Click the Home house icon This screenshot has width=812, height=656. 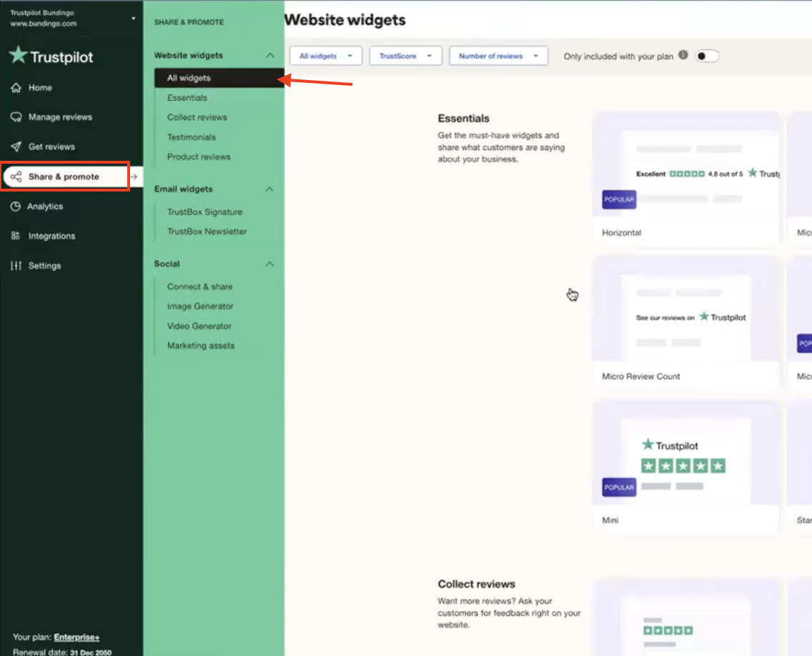16,88
